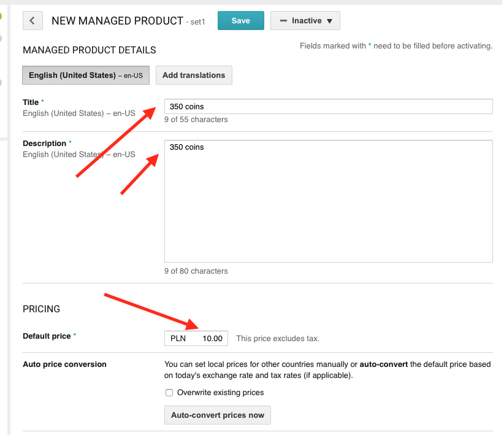This screenshot has width=504, height=435.
Task: Click Add translations button
Action: pyautogui.click(x=194, y=75)
